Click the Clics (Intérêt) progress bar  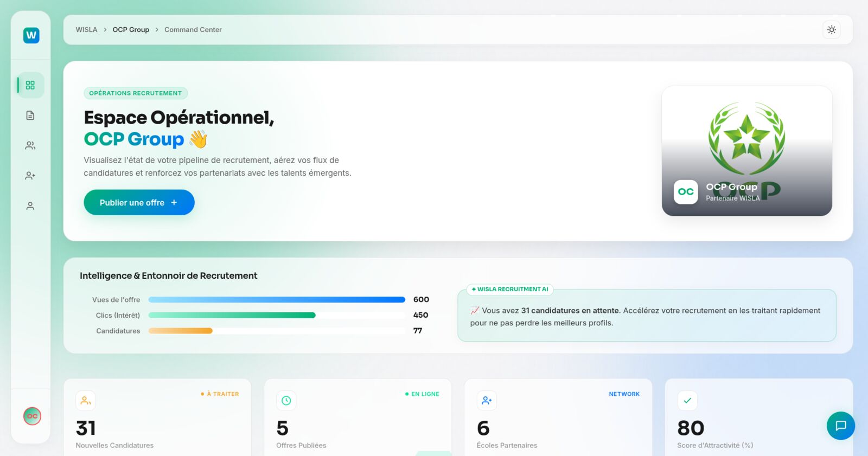click(277, 315)
